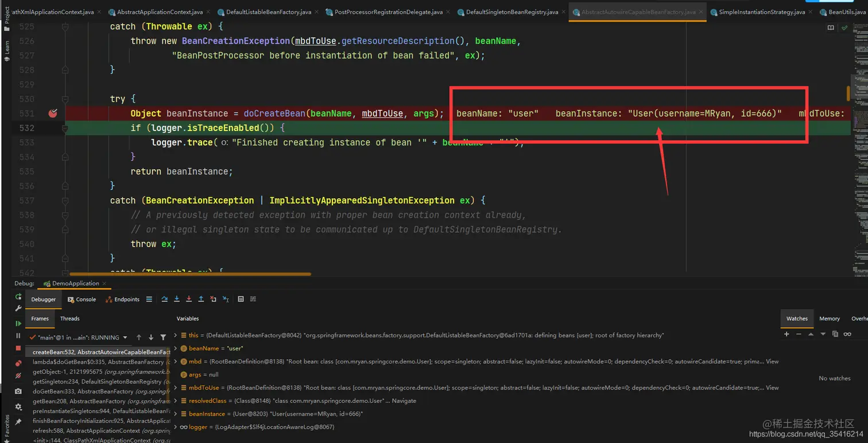Switch to Endpoints tab
Viewport: 868px width, 443px height.
pos(122,299)
